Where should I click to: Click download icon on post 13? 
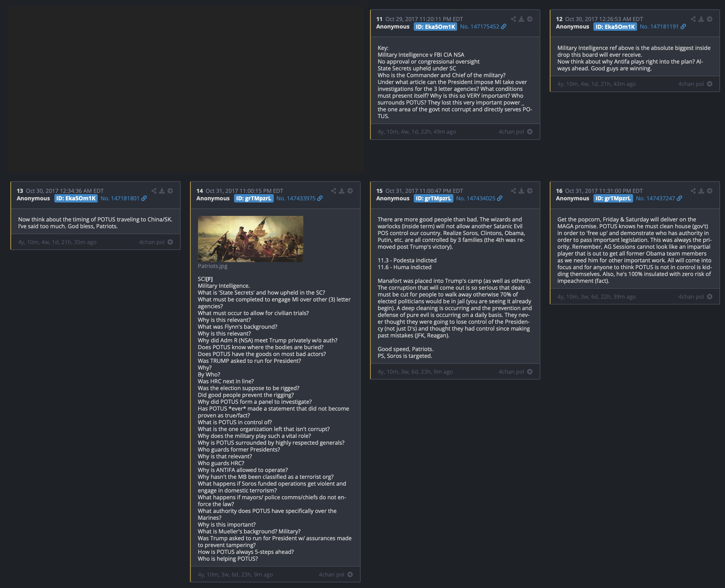[162, 191]
